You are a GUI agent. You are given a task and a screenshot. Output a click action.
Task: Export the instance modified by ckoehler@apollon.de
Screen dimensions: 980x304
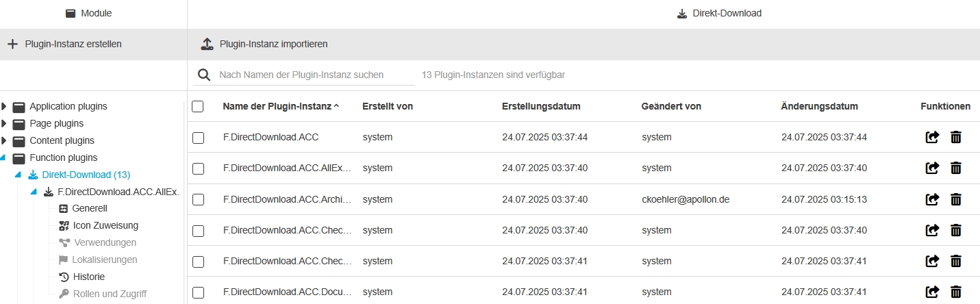932,199
